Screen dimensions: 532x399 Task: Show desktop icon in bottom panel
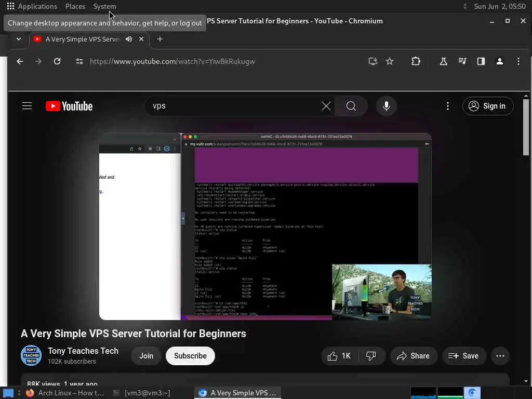8,393
